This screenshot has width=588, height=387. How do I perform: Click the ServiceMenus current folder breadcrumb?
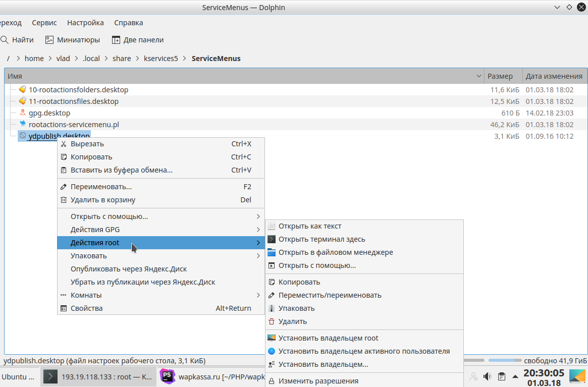pyautogui.click(x=216, y=59)
